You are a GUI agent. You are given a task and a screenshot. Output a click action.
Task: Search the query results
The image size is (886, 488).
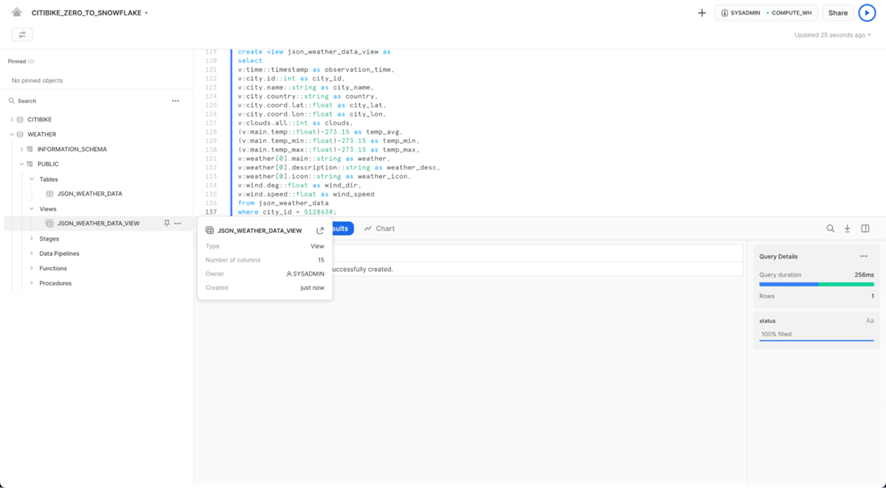[830, 229]
